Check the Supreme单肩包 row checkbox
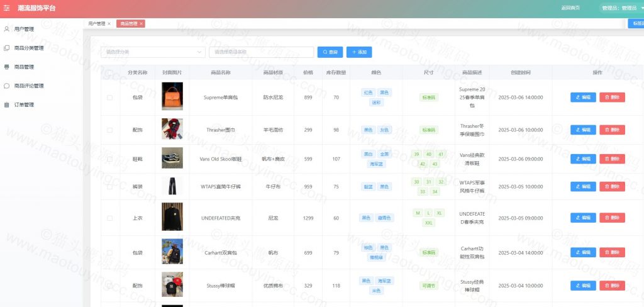 [109, 98]
